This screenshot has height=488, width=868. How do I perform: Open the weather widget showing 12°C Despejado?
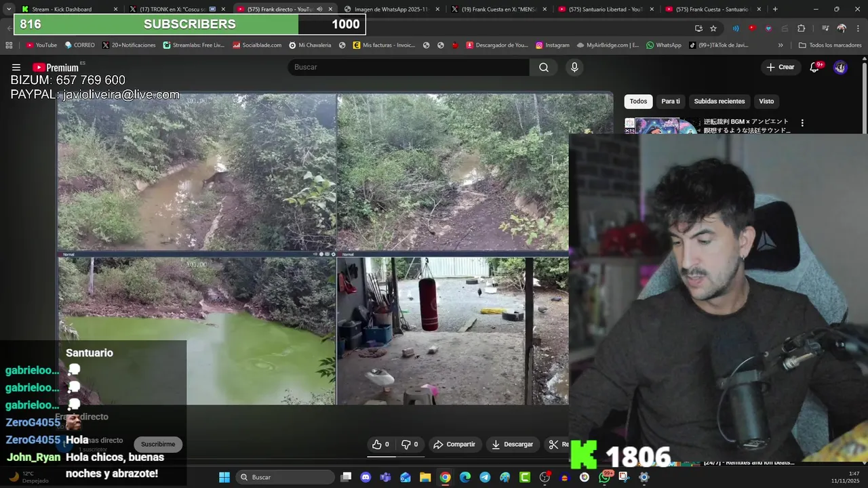28,477
